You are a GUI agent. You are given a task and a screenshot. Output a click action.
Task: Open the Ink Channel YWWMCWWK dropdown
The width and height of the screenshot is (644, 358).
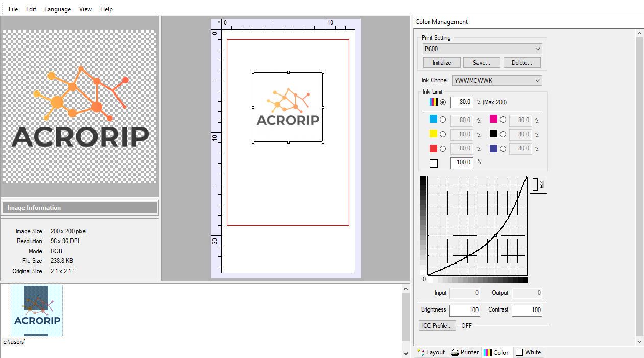(x=497, y=80)
